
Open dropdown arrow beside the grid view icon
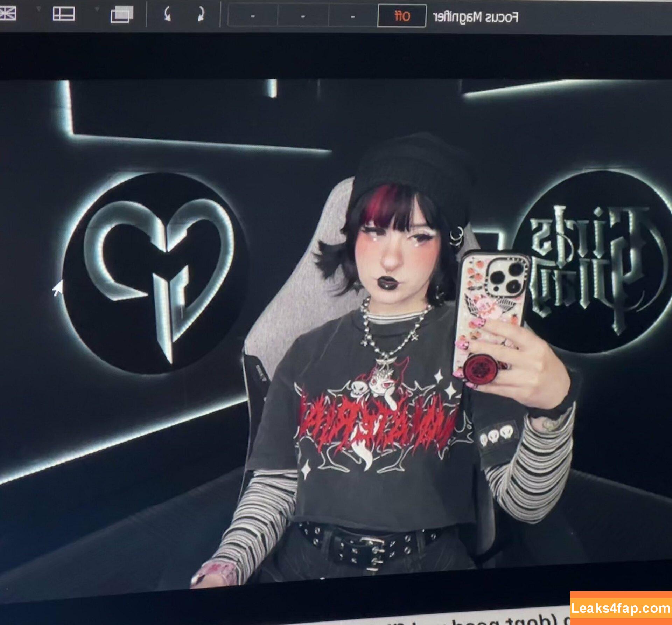(38, 9)
